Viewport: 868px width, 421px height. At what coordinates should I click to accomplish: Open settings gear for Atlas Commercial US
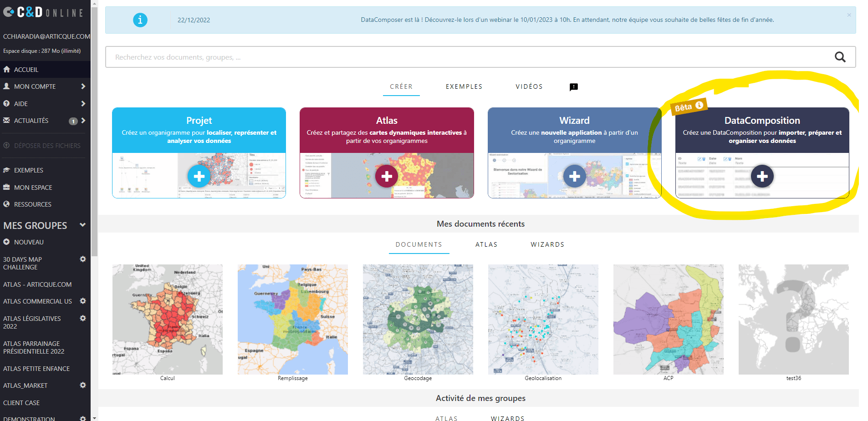83,301
